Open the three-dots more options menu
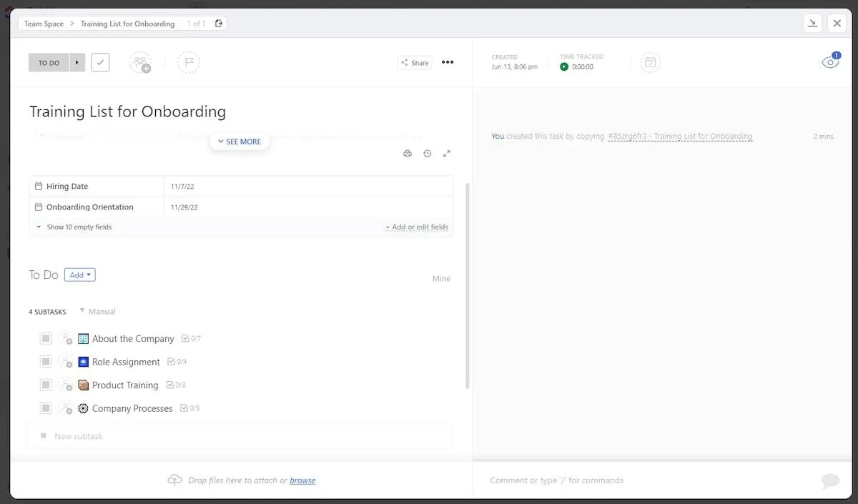The image size is (858, 504). [x=448, y=62]
